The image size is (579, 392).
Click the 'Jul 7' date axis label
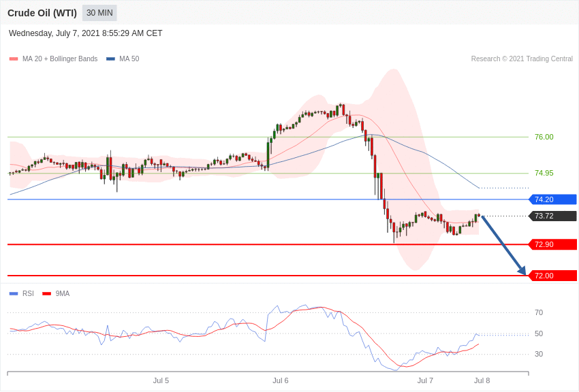coord(425,380)
